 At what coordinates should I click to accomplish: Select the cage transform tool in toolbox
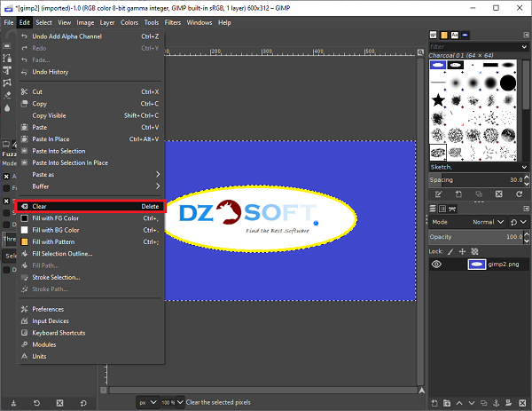point(7,83)
